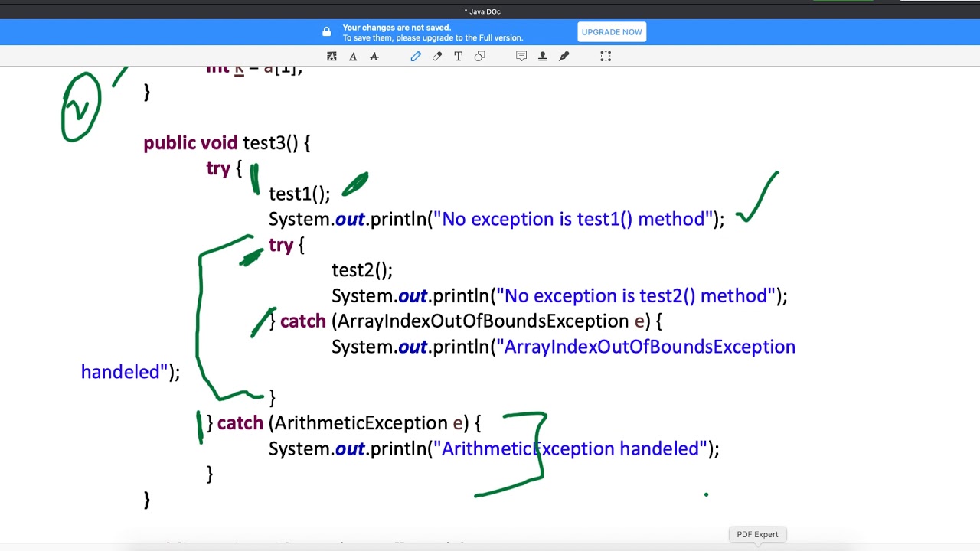Viewport: 980px width, 551px height.
Task: Click the Java DOc window title
Action: tap(482, 11)
